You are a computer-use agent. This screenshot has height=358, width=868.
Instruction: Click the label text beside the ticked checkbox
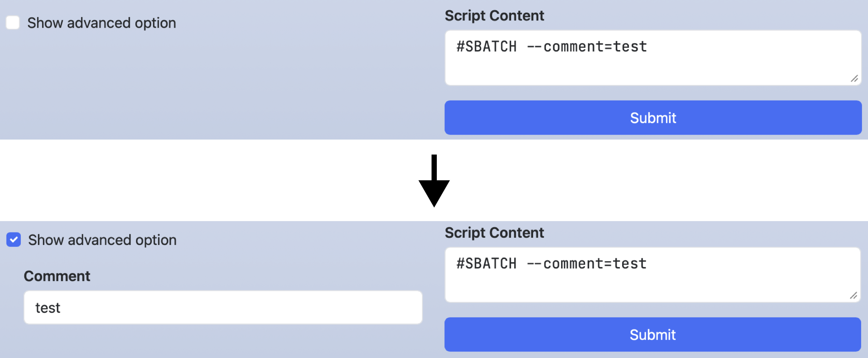click(102, 240)
